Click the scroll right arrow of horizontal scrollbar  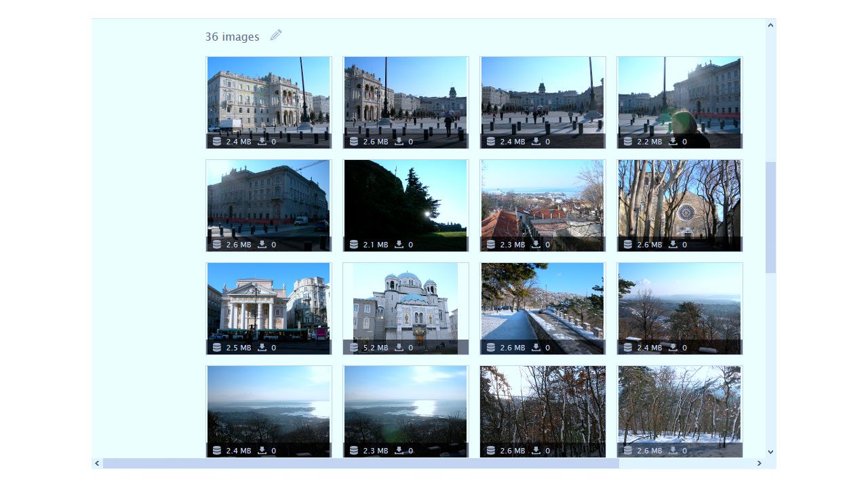click(x=759, y=464)
